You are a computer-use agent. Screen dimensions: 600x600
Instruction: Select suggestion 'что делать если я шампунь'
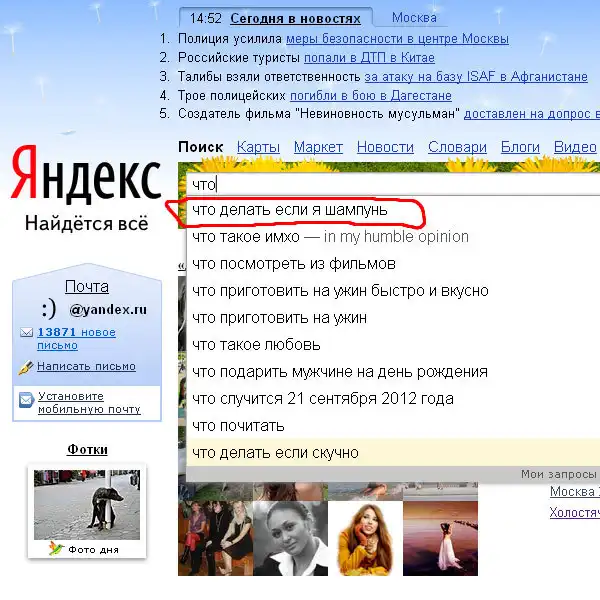pyautogui.click(x=290, y=210)
